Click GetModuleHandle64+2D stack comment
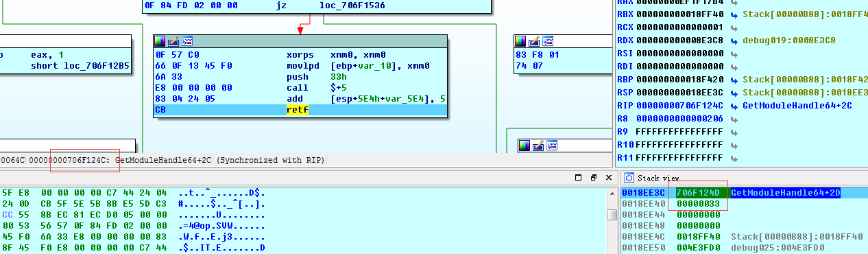The height and width of the screenshot is (254, 868). pyautogui.click(x=786, y=194)
